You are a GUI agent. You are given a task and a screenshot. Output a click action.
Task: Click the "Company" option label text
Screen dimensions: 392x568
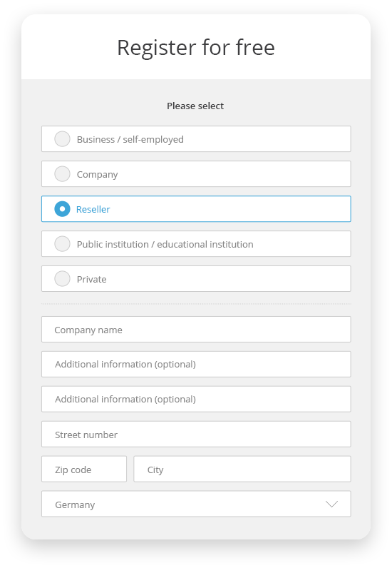point(98,175)
